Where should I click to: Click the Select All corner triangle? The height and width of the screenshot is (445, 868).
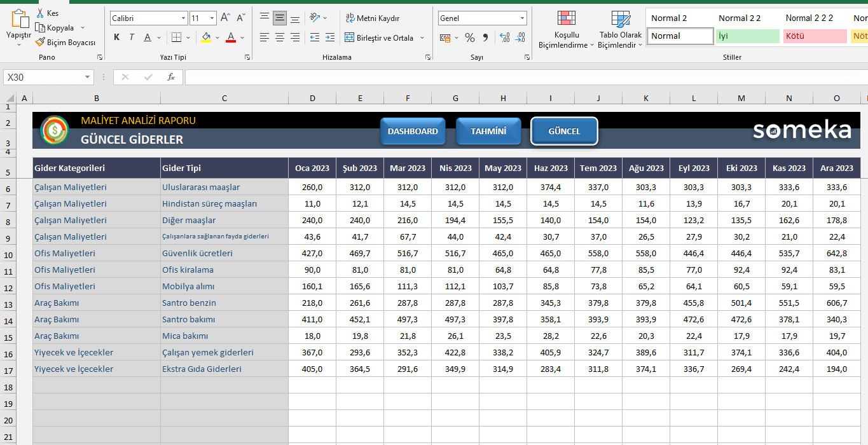pos(10,98)
